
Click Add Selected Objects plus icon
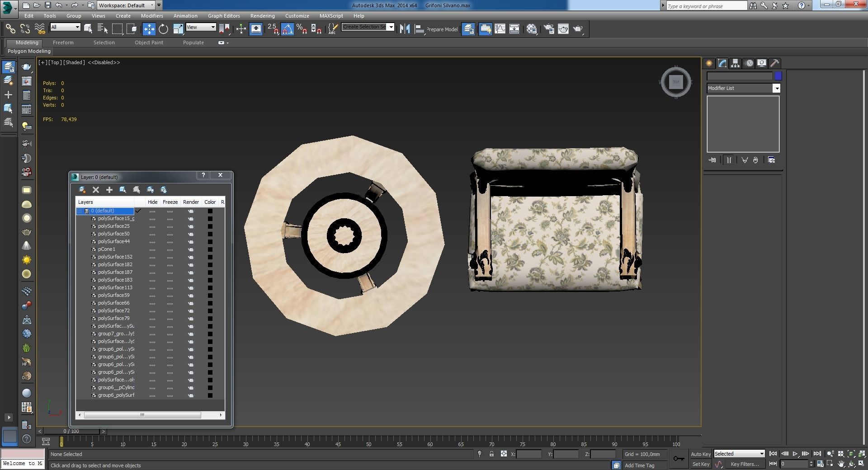(109, 190)
